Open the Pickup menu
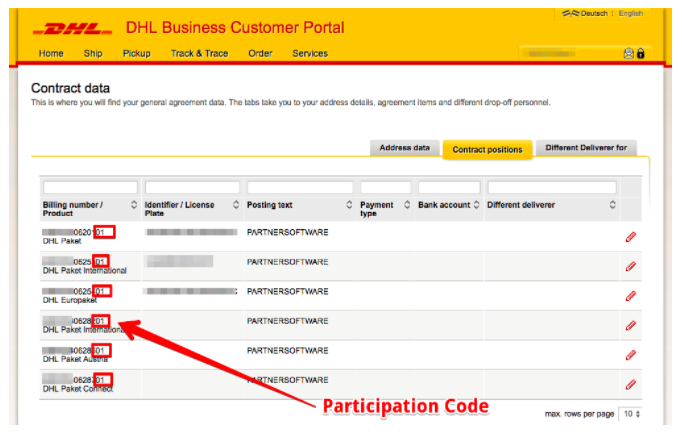Screen dimensions: 682x436 [x=137, y=54]
